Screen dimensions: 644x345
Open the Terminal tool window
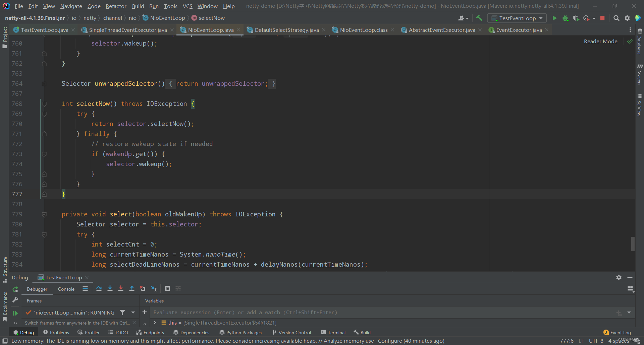[333, 333]
